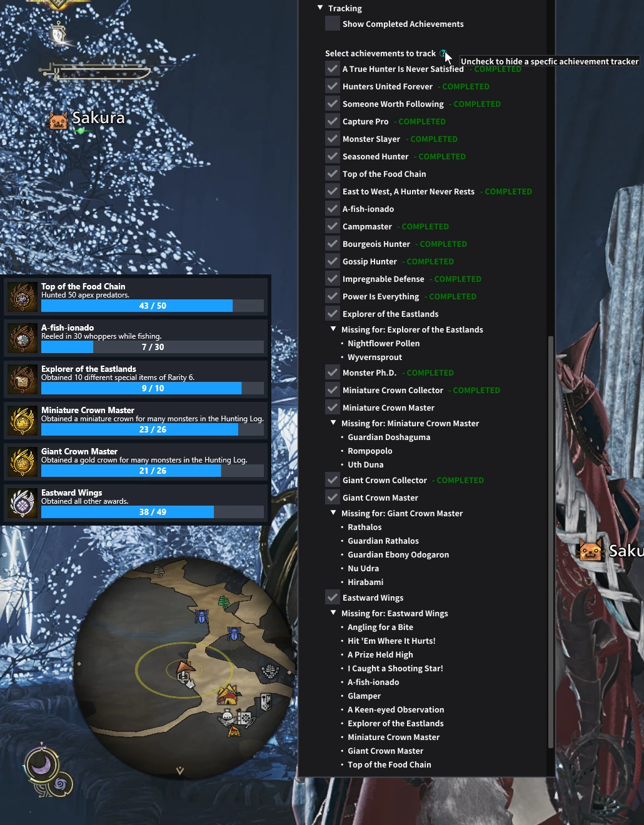This screenshot has width=644, height=825.
Task: Click the Eastward Wings award badge icon
Action: [23, 503]
